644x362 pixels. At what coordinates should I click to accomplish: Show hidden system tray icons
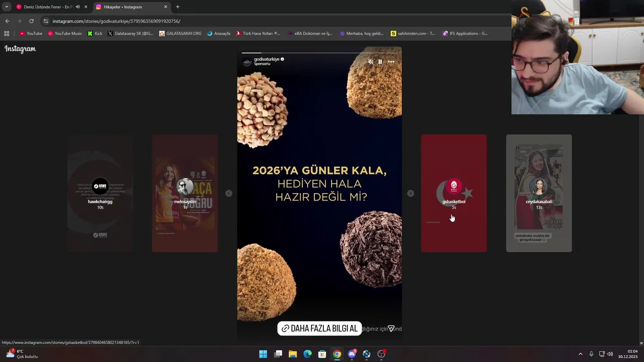[x=580, y=354]
